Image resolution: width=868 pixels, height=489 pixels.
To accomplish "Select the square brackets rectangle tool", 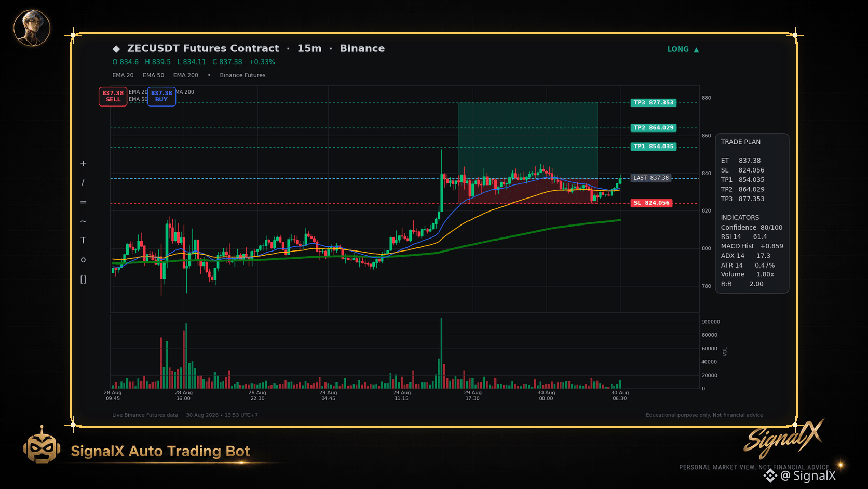I will [x=83, y=280].
